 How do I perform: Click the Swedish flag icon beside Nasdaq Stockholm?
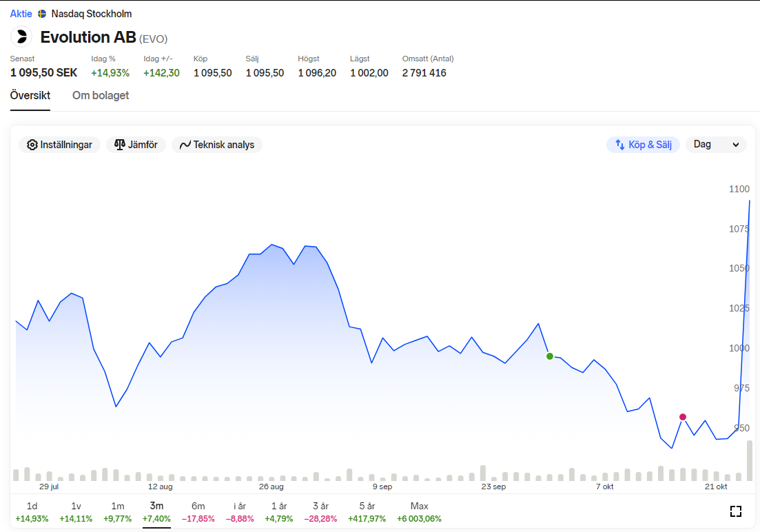coord(42,14)
